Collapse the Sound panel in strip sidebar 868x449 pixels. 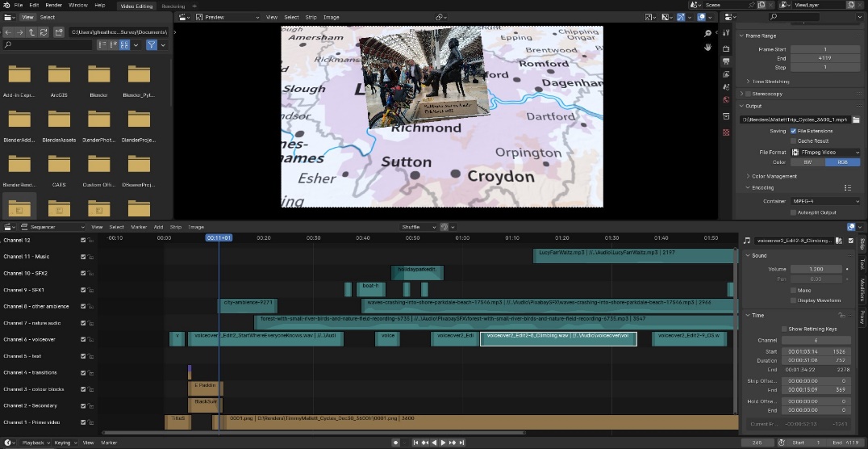[x=747, y=255]
